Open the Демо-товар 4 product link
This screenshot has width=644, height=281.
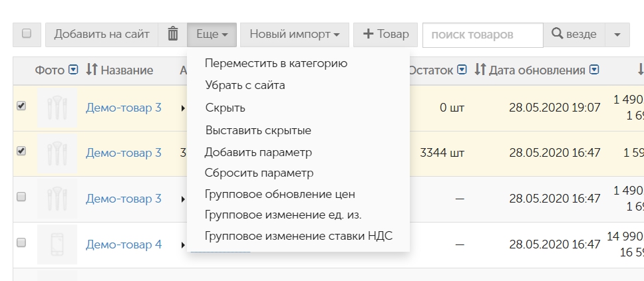124,245
